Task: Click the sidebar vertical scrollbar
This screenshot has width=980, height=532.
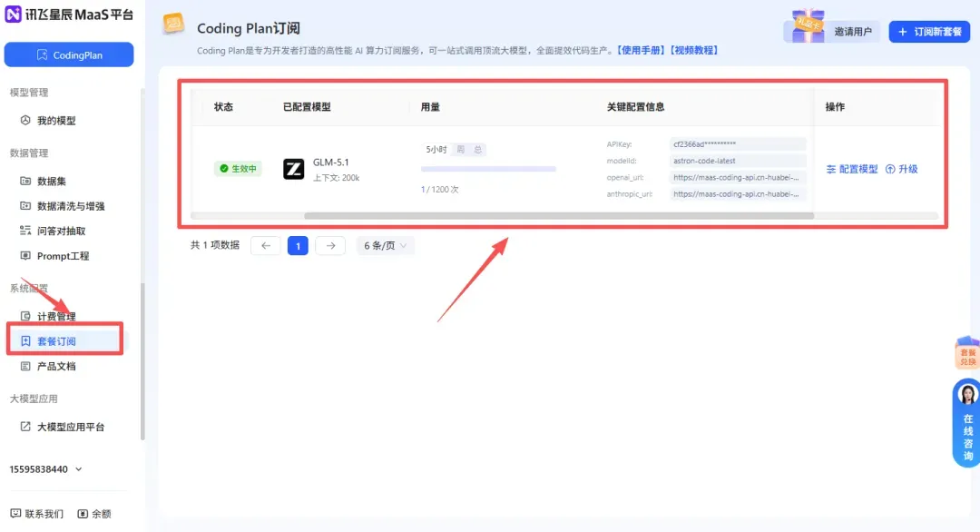Action: click(x=142, y=361)
